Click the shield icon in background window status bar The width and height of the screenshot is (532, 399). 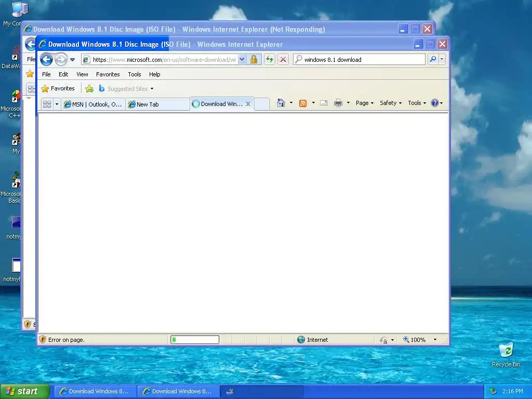pos(28,324)
